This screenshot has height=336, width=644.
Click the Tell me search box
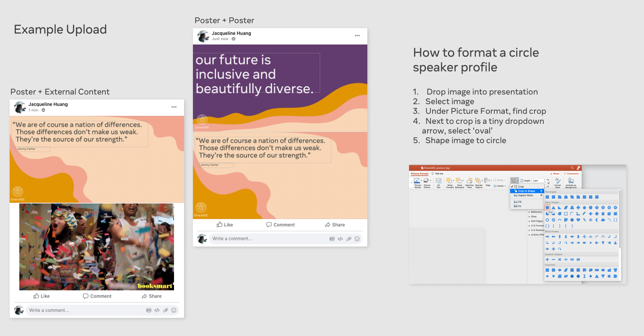click(437, 174)
